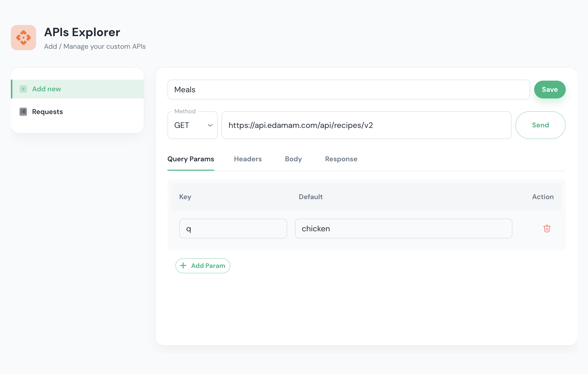Open the Body tab

tap(293, 159)
